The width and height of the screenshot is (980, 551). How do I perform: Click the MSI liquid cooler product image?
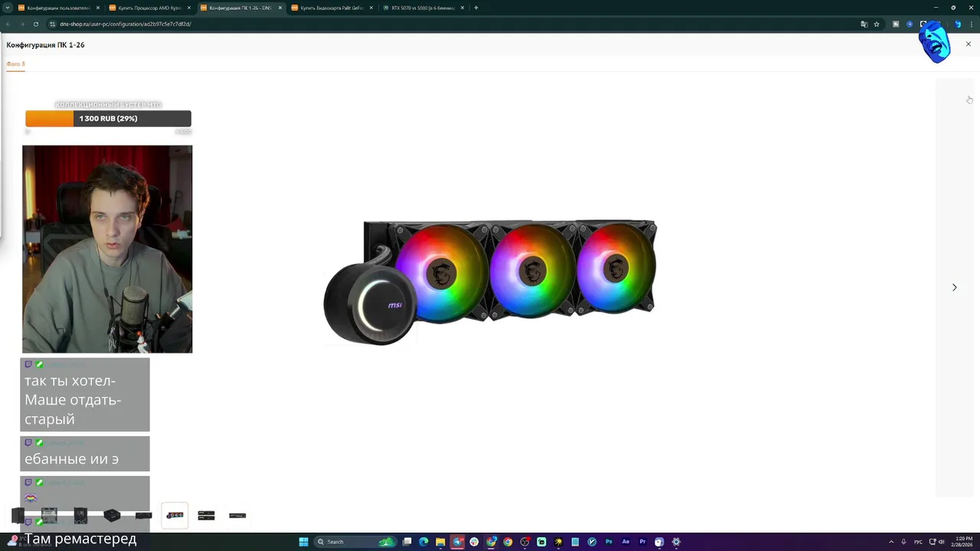(x=490, y=282)
